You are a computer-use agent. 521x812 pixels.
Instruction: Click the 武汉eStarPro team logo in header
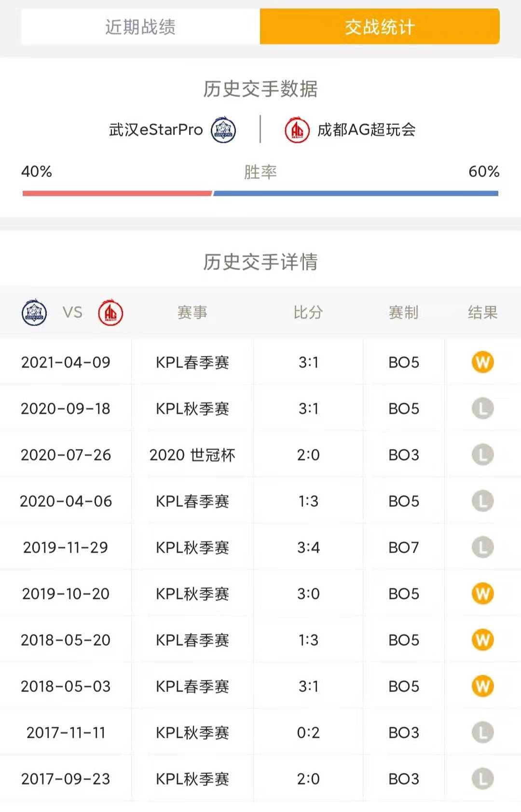pyautogui.click(x=223, y=130)
